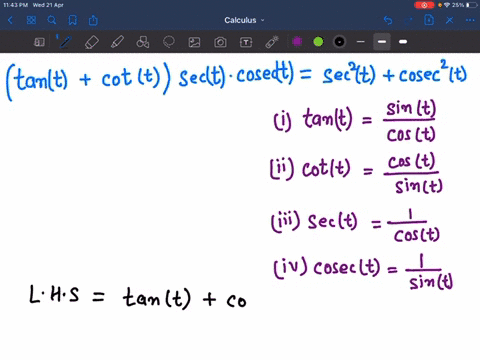Tap the screen recording indicator in status bar
The height and width of the screenshot is (360, 480).
[x=424, y=5]
